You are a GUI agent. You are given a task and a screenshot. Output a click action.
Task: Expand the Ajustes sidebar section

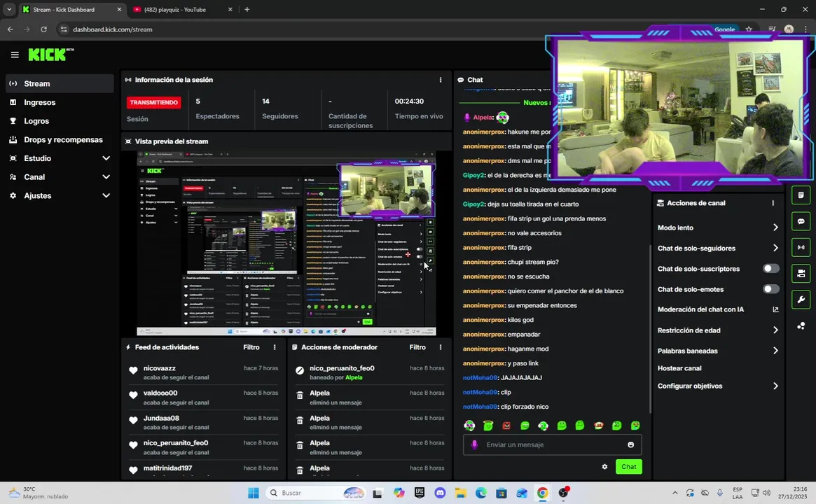point(60,195)
